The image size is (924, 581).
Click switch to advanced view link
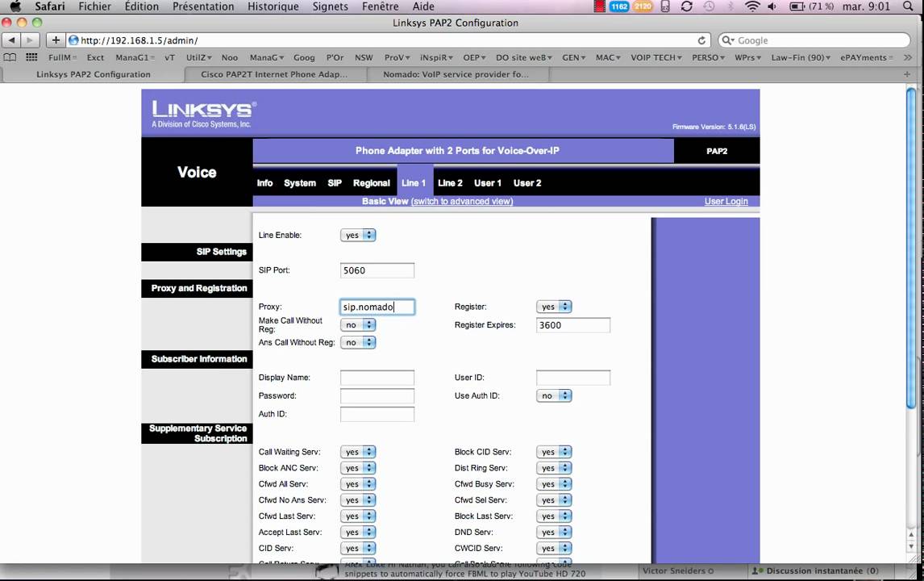pyautogui.click(x=462, y=201)
